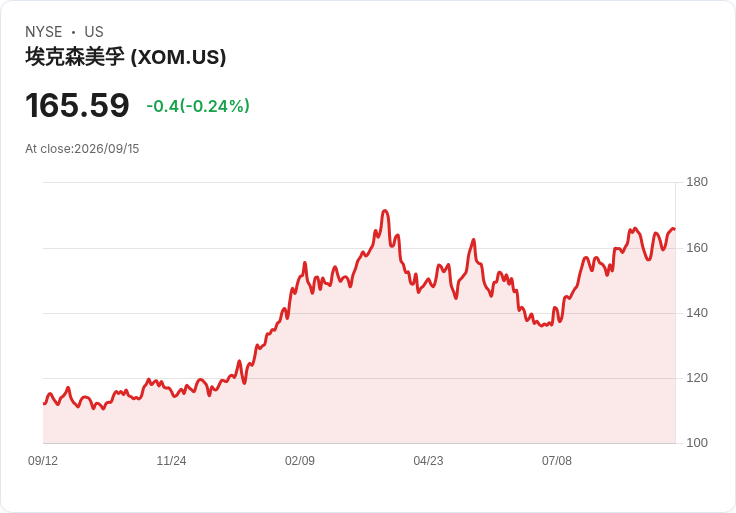This screenshot has width=736, height=513.
Task: Click the 100 price axis label
Action: click(697, 443)
